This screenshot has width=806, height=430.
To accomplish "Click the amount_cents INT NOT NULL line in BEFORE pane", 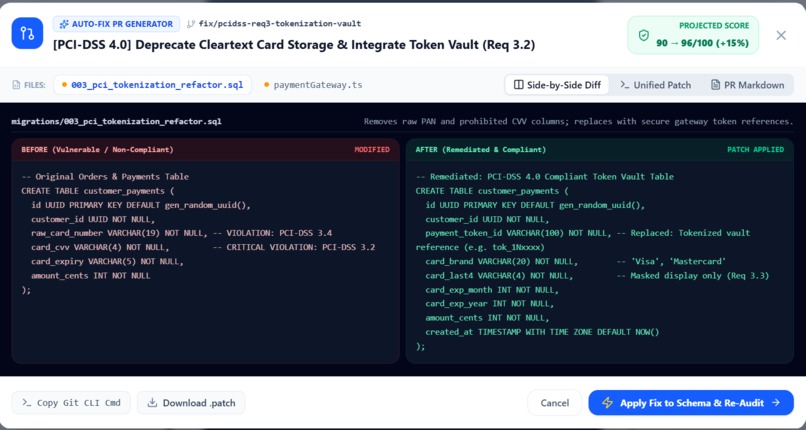I will (90, 275).
